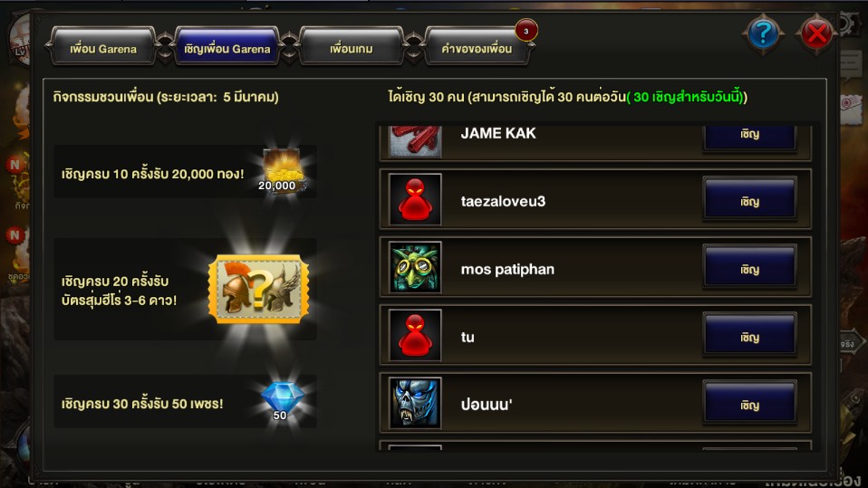Switch to the เพื่อน Garena tab
Screen dimensions: 868x488
(103, 48)
